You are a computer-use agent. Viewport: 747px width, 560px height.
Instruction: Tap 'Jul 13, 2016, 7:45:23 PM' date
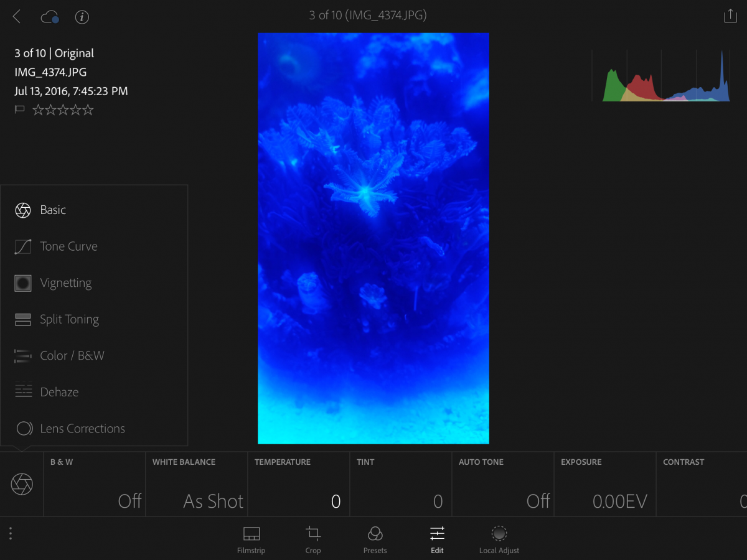(71, 91)
